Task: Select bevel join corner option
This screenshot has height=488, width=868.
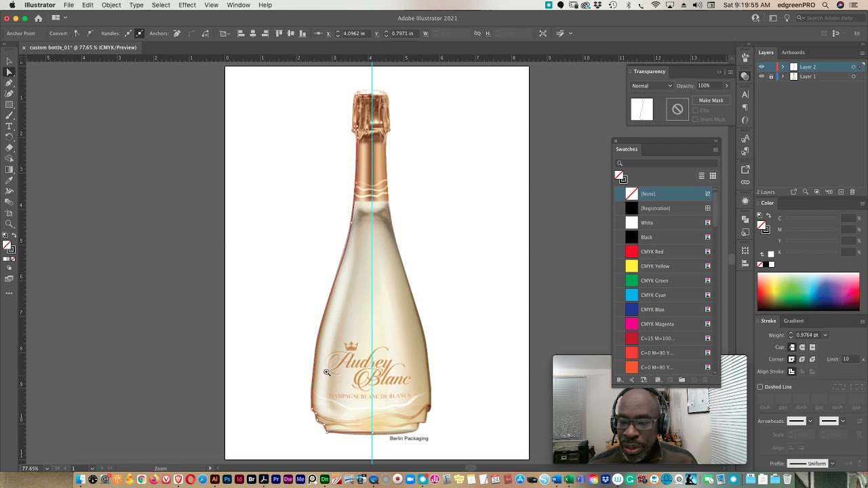Action: point(812,359)
